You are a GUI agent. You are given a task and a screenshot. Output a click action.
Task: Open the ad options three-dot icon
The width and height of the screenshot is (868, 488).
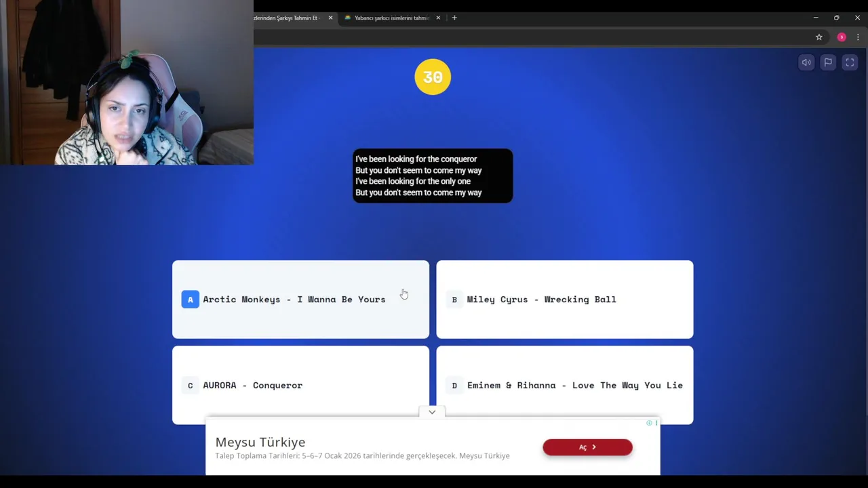656,423
